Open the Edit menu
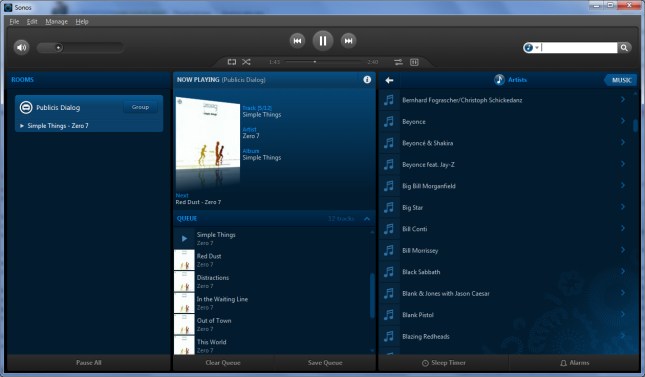Image resolution: width=645 pixels, height=377 pixels. (x=32, y=21)
